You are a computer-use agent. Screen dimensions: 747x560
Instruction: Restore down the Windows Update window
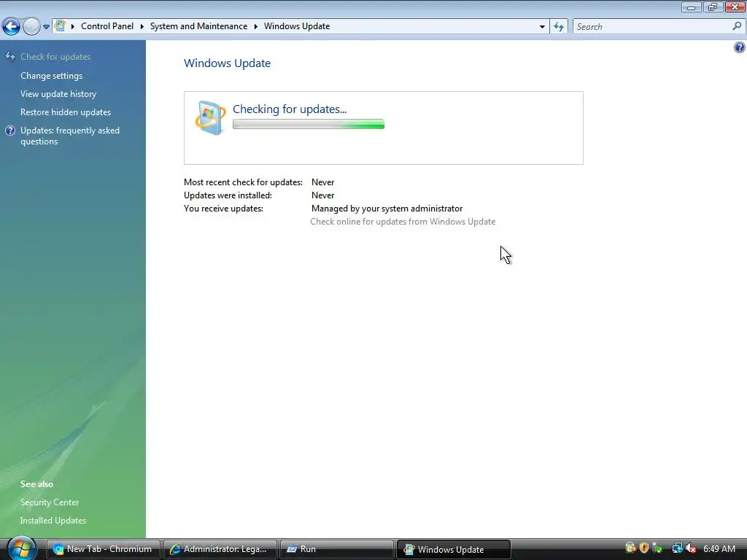(x=712, y=7)
